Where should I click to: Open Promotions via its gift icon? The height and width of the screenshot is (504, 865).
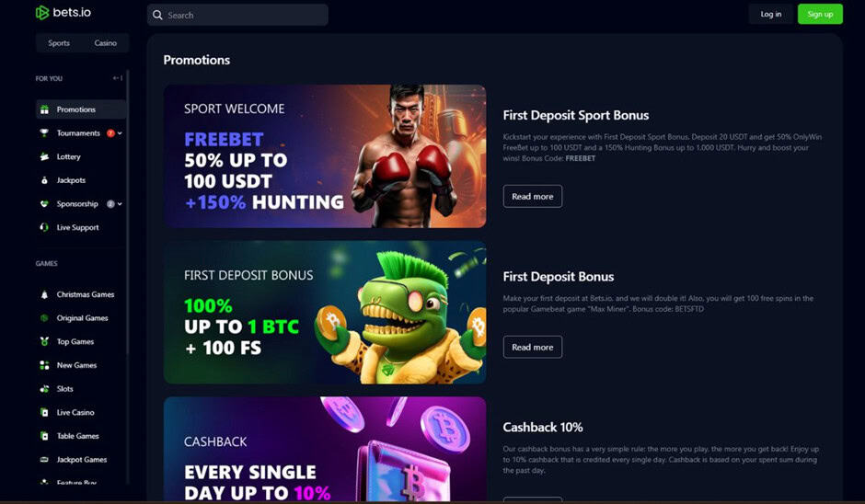click(45, 109)
